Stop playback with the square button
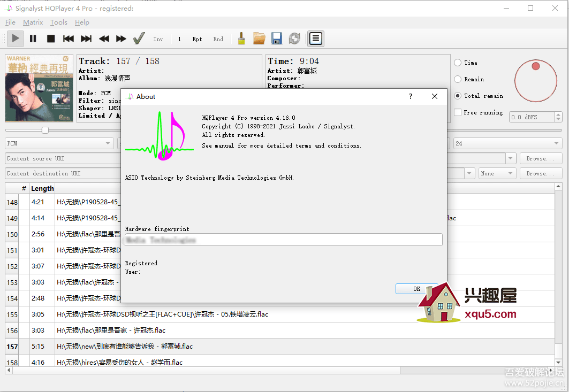This screenshot has height=392, width=569. (x=51, y=39)
